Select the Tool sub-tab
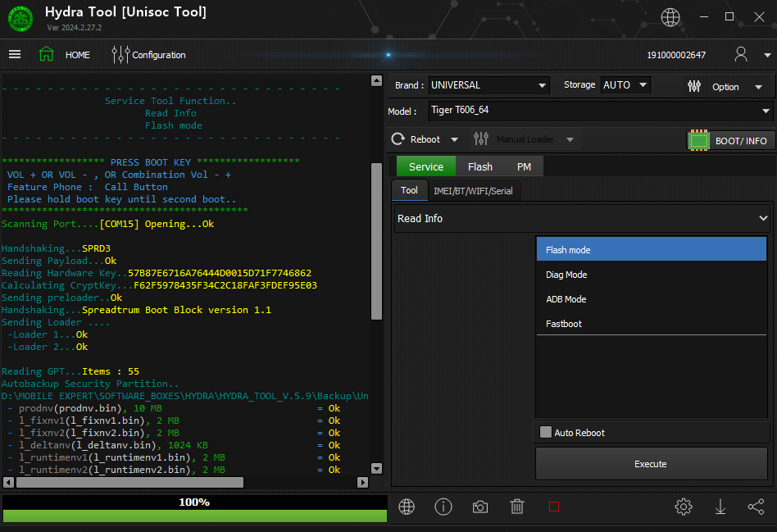777x532 pixels. coord(409,190)
